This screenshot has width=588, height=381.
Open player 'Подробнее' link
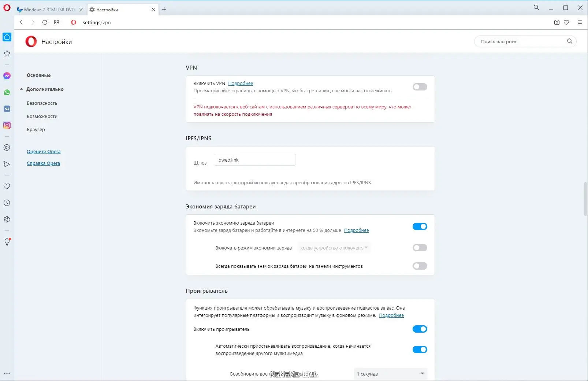[x=391, y=315]
